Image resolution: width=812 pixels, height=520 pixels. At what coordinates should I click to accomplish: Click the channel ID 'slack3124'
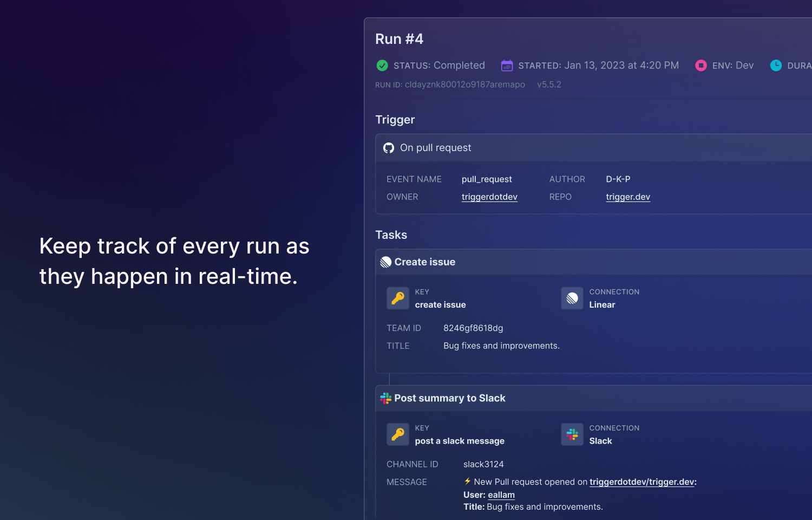[483, 464]
